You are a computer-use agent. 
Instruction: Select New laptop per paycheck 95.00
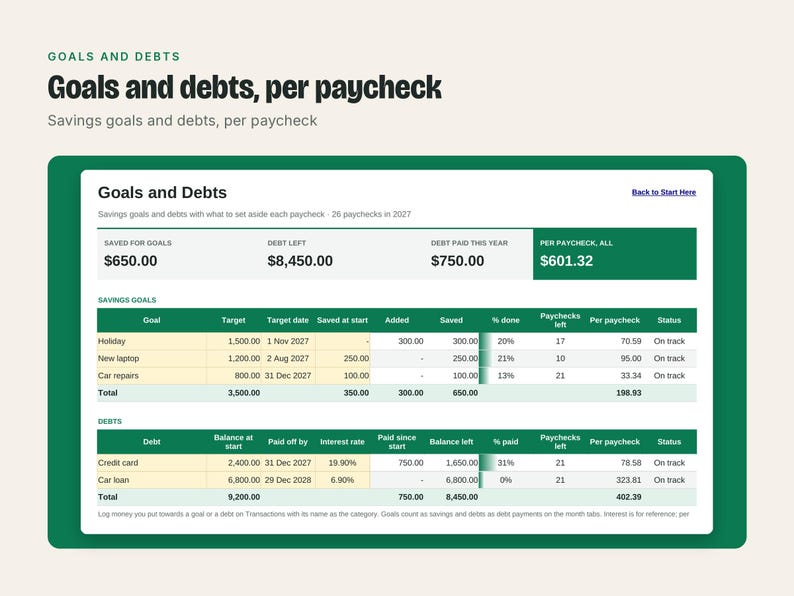[631, 359]
